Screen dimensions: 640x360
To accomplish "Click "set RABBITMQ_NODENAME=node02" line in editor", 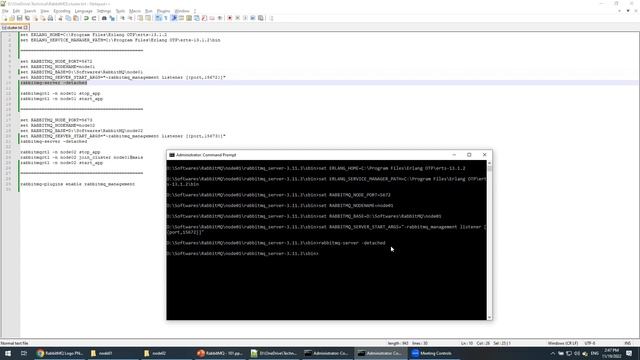I will click(58, 125).
